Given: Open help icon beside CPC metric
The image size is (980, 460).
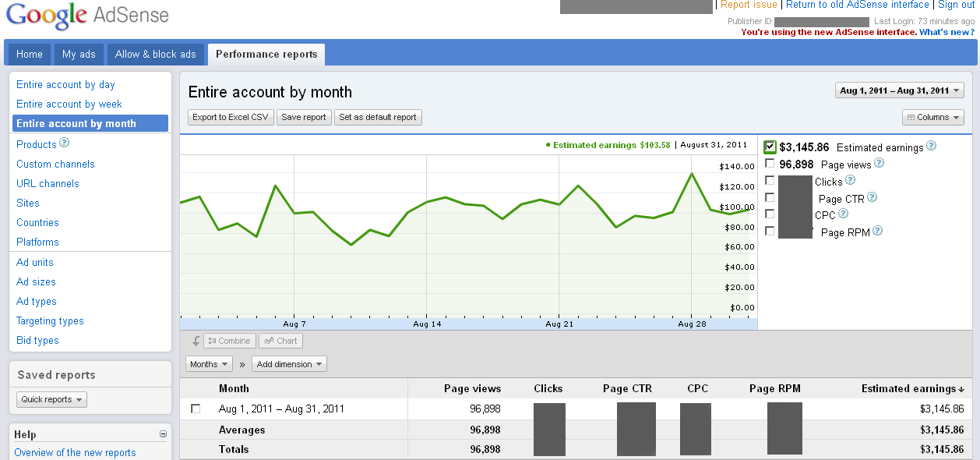Looking at the screenshot, I should (843, 214).
